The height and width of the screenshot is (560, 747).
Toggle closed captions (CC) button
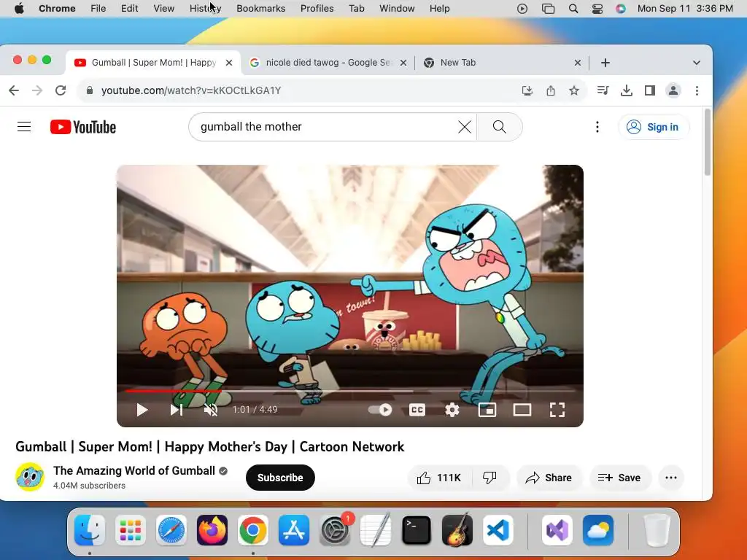tap(417, 410)
